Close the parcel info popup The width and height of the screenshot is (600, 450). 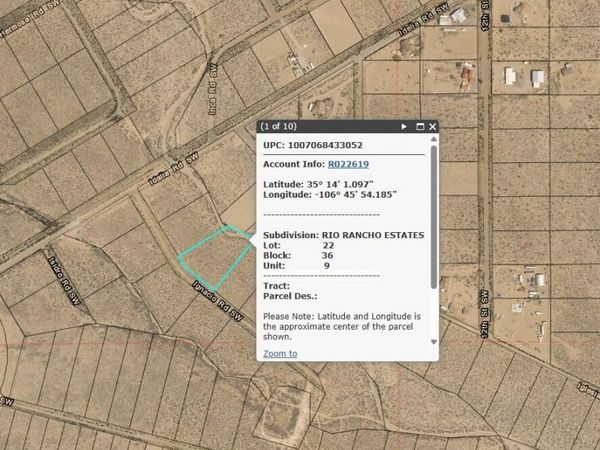(432, 127)
